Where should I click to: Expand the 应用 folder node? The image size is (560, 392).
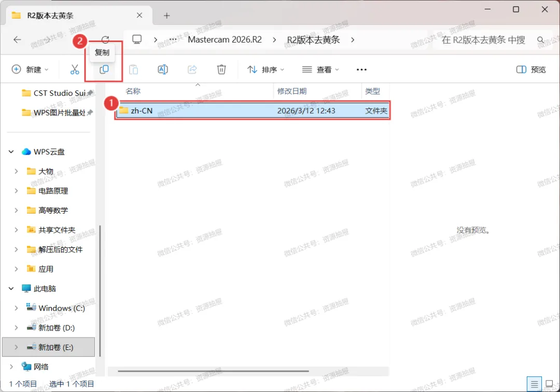(x=16, y=269)
